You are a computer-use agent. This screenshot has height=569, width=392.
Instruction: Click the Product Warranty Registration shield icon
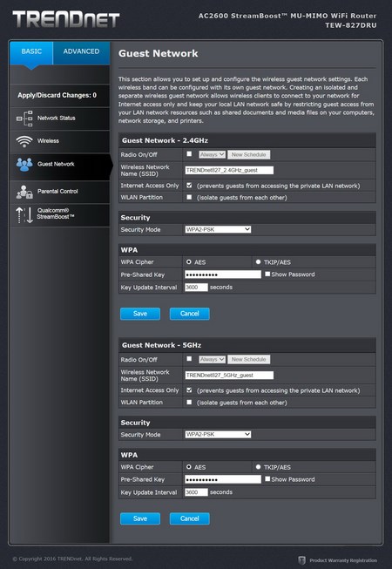[x=301, y=560]
